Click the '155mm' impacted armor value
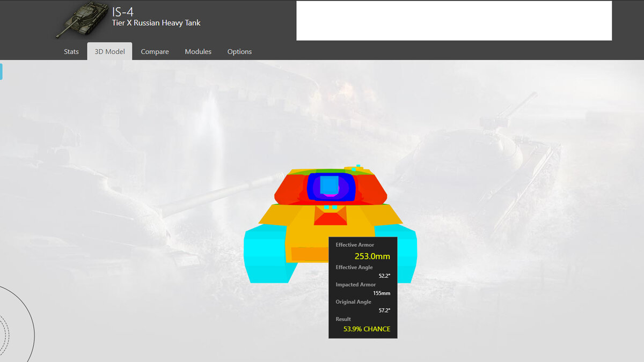The height and width of the screenshot is (362, 644). 382,293
